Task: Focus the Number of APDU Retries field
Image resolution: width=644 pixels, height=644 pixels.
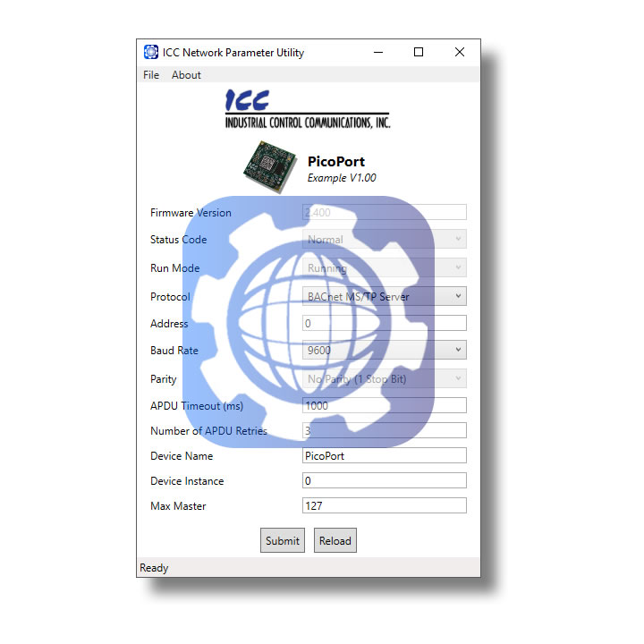Action: (384, 430)
